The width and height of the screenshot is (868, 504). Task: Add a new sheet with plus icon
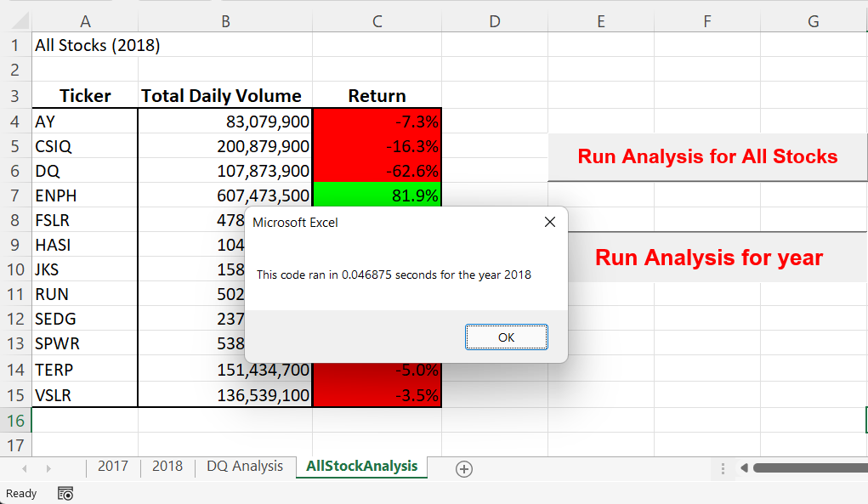point(464,469)
